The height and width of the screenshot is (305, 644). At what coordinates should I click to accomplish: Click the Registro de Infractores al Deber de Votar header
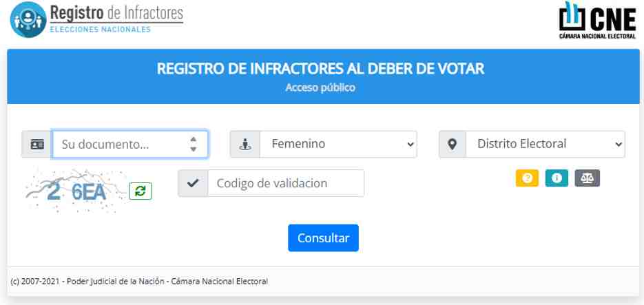coord(320,69)
